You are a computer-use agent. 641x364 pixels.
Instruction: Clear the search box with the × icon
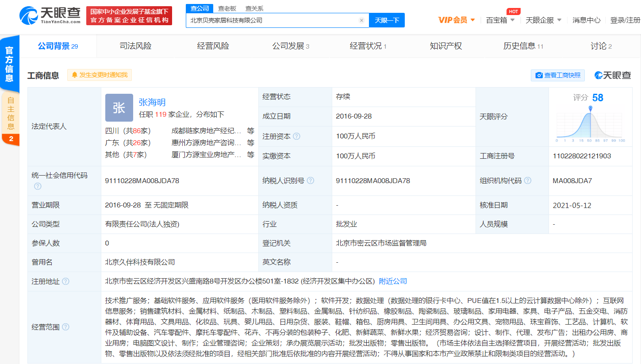361,20
